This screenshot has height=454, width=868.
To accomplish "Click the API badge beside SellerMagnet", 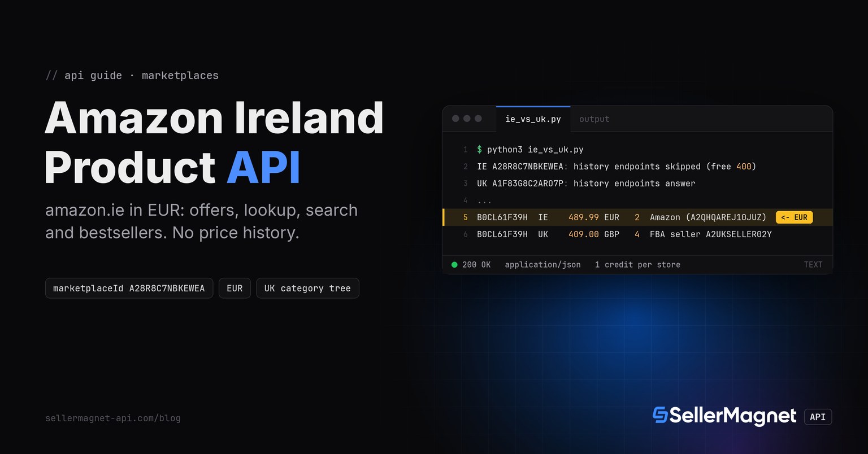I will [x=818, y=417].
